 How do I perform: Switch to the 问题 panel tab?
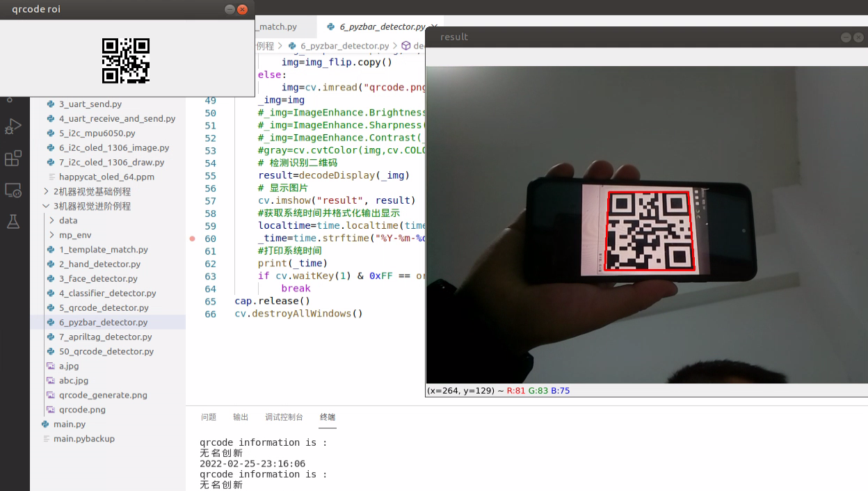click(209, 417)
